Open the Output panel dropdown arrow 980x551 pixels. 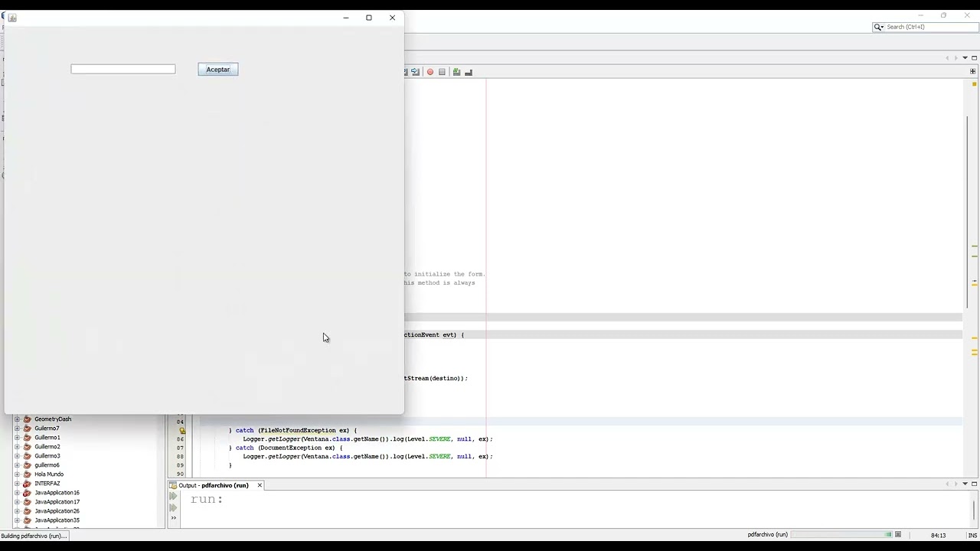(x=965, y=484)
